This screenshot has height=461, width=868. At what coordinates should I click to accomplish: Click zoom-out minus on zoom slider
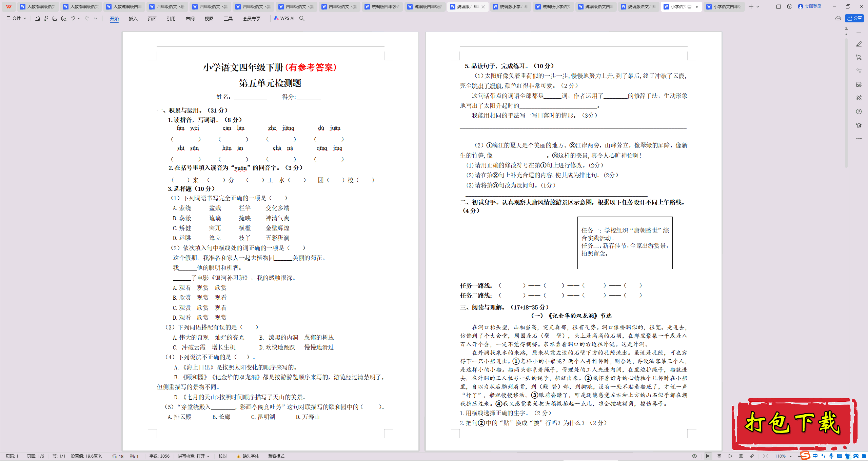point(800,456)
